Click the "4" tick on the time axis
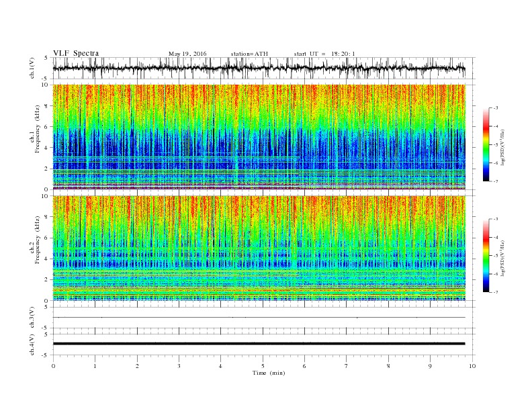 (220, 366)
